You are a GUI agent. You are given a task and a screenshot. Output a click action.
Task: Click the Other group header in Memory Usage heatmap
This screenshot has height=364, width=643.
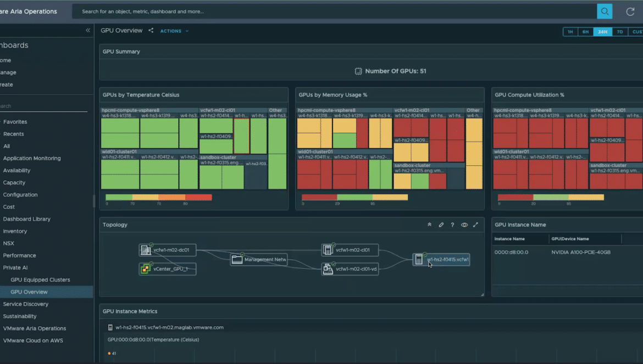tap(473, 110)
